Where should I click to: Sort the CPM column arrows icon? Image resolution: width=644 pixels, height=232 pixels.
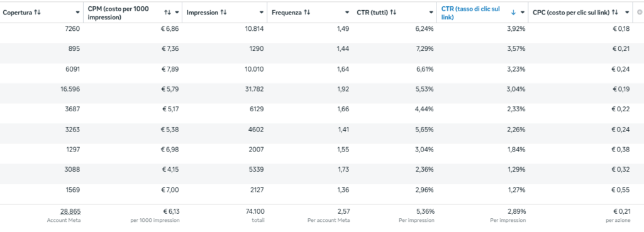[167, 13]
